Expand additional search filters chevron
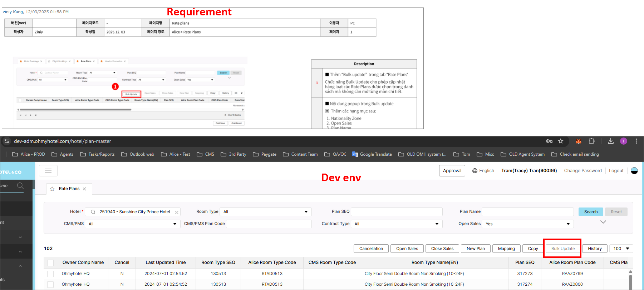The width and height of the screenshot is (644, 290). (603, 222)
